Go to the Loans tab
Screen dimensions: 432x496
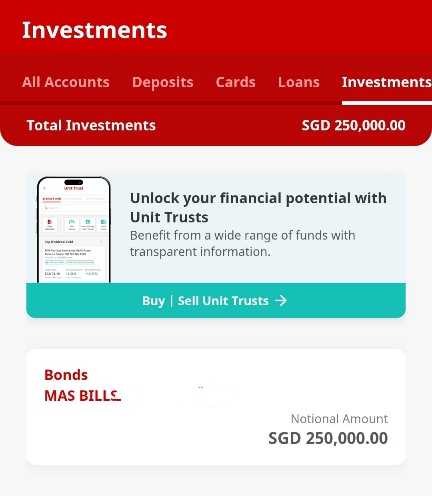(x=299, y=82)
